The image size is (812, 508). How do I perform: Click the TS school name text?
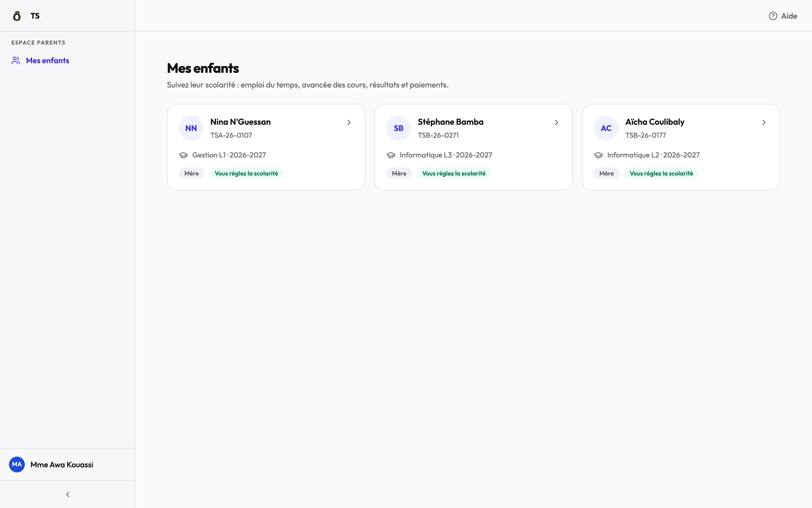point(35,16)
